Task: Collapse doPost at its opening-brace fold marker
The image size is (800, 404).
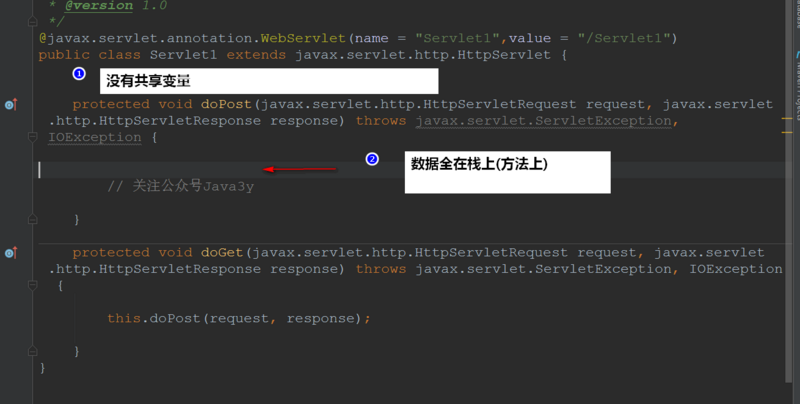Action: click(33, 137)
